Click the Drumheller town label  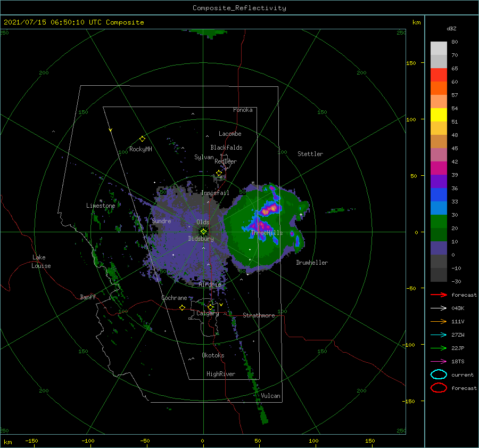(x=312, y=263)
